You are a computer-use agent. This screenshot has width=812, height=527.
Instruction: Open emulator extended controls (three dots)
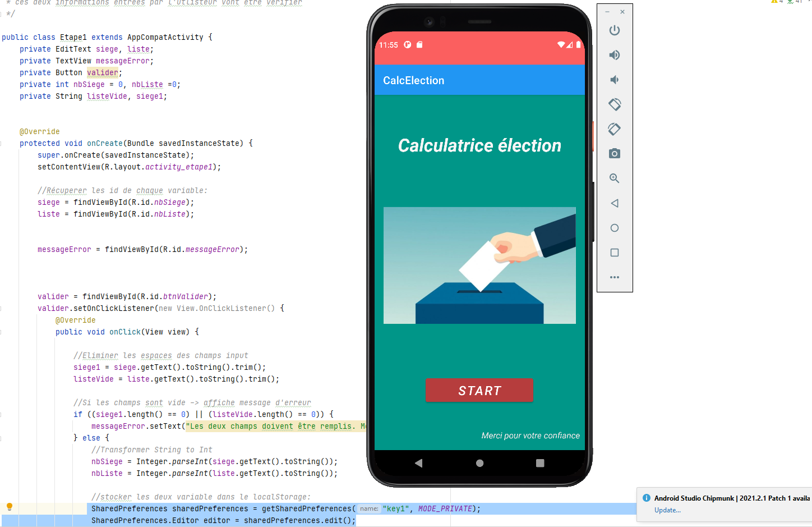(x=615, y=277)
